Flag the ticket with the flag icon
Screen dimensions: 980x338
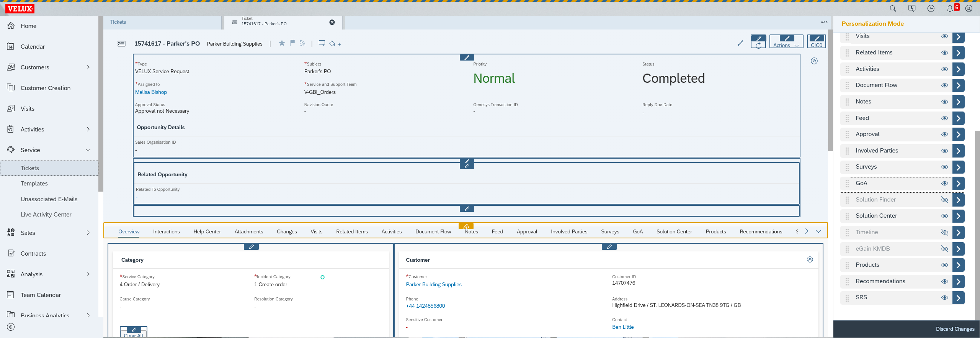coord(292,43)
